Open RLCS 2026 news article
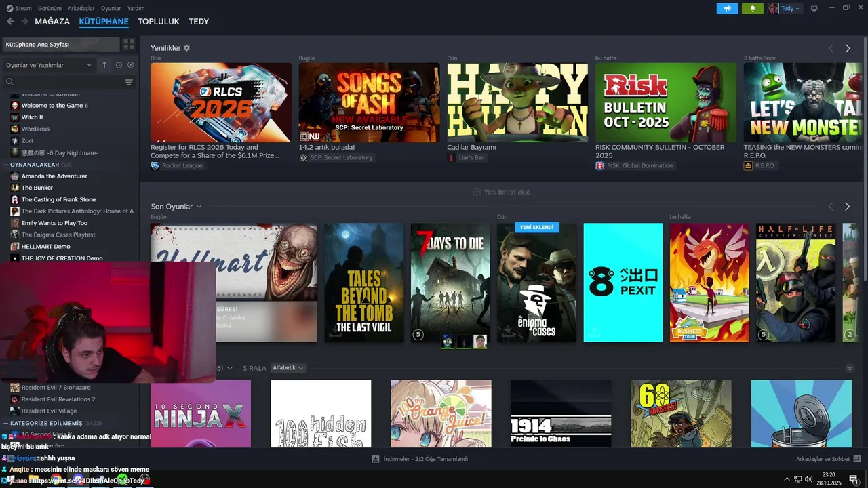 click(221, 103)
